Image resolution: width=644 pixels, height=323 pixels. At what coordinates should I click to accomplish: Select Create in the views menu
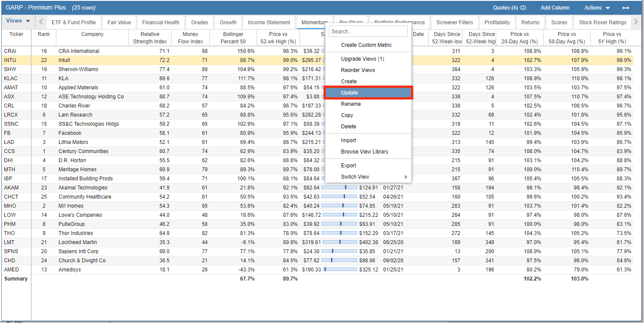pos(368,82)
